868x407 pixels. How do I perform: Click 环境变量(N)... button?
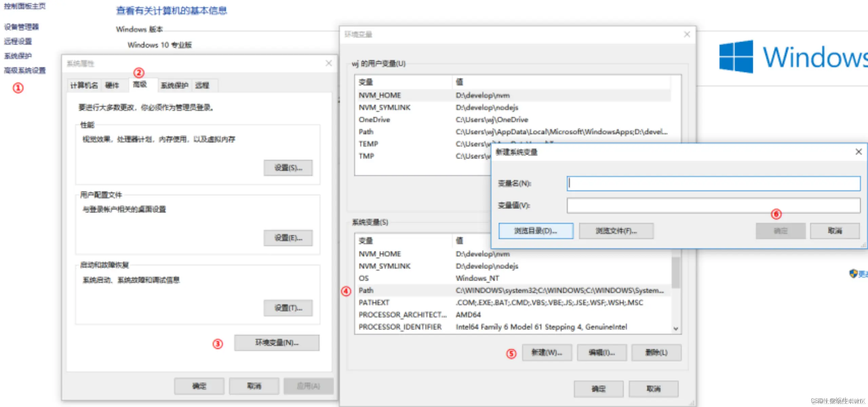[x=276, y=343]
